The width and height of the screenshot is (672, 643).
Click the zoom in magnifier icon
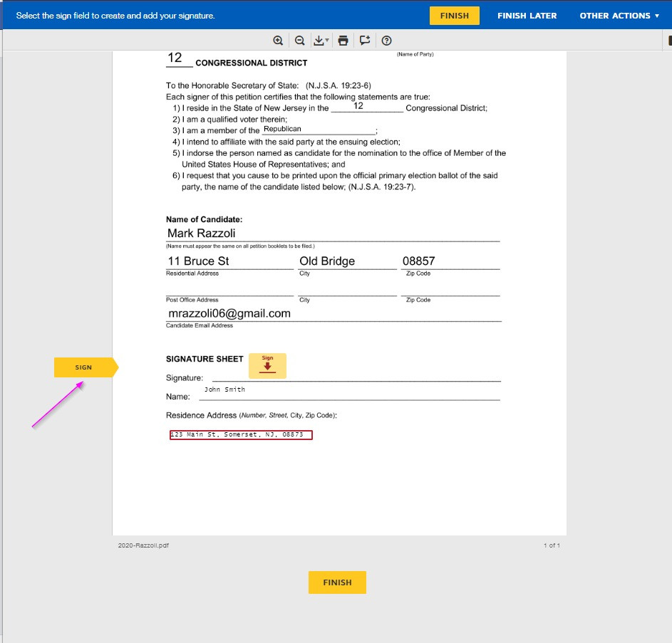[278, 41]
